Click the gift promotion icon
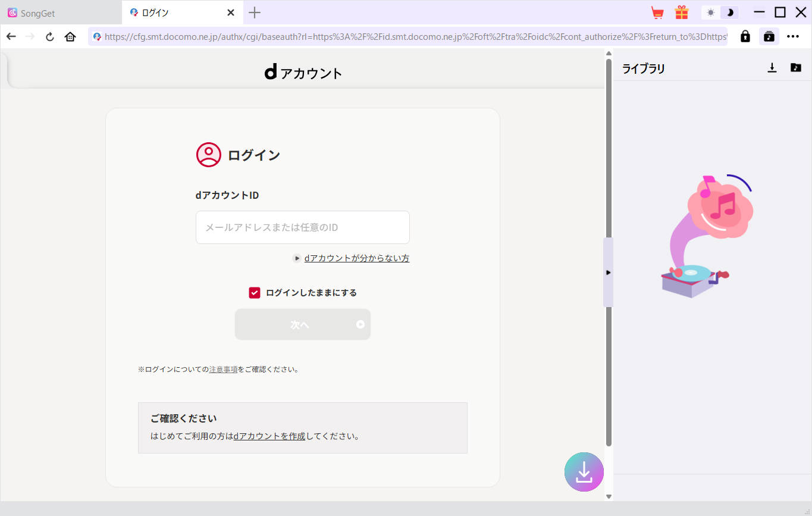812x516 pixels. point(681,12)
